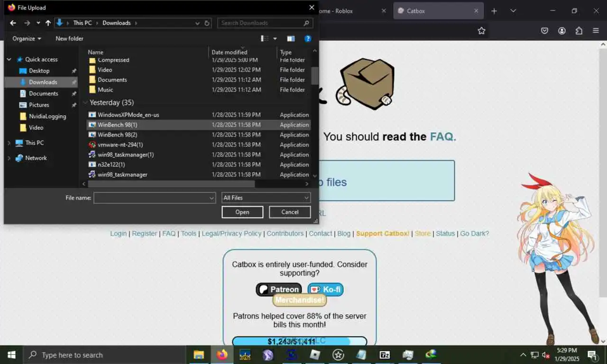Collapse the Quick access tree node
The height and width of the screenshot is (364, 607).
click(x=9, y=59)
